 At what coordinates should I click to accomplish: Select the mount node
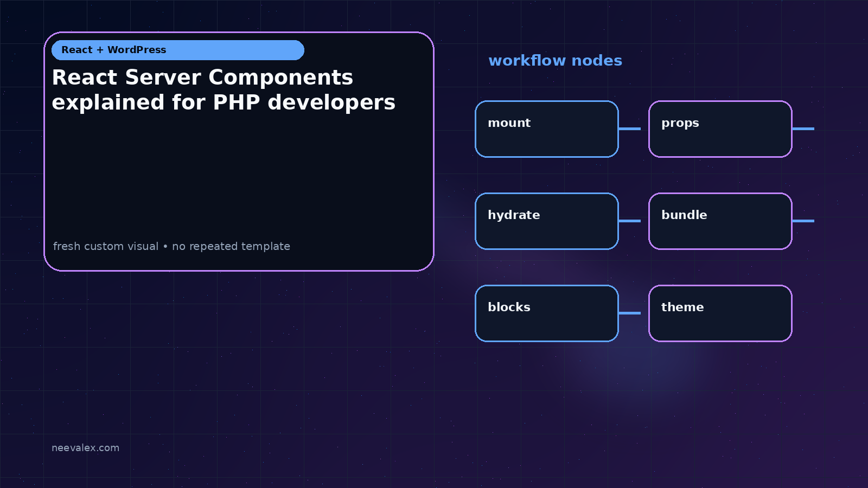tap(547, 129)
